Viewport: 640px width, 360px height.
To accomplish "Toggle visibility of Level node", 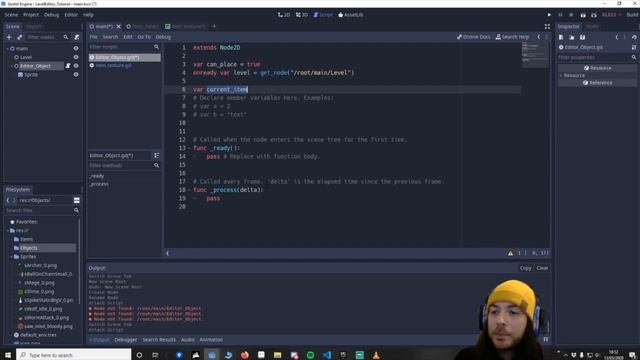I will [76, 57].
